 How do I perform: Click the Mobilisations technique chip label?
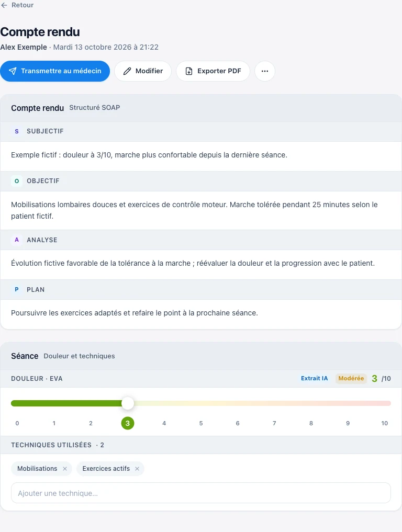coord(37,469)
